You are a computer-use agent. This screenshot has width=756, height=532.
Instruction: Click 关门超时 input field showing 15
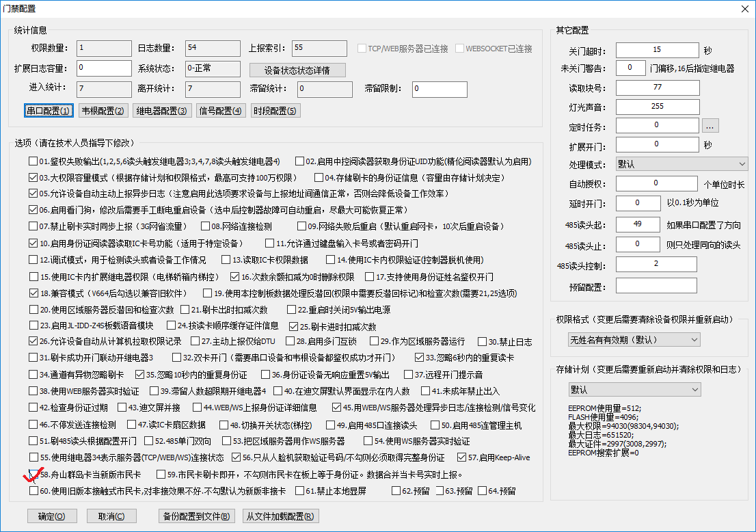[x=657, y=50]
